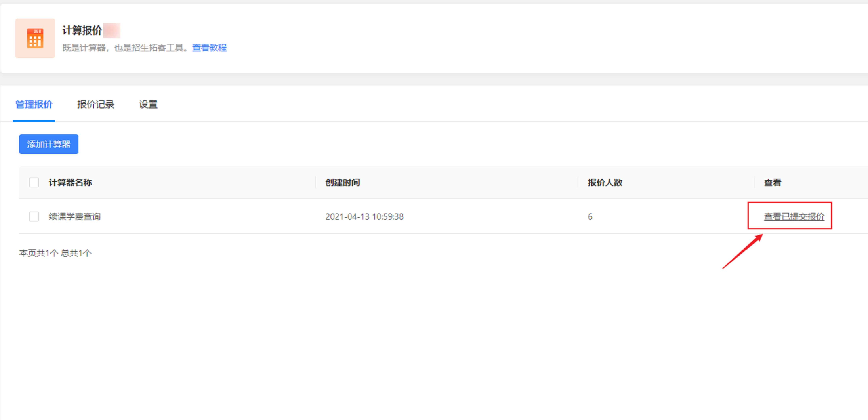This screenshot has height=420, width=868.
Task: Click the 报价人数 column header
Action: [x=605, y=182]
